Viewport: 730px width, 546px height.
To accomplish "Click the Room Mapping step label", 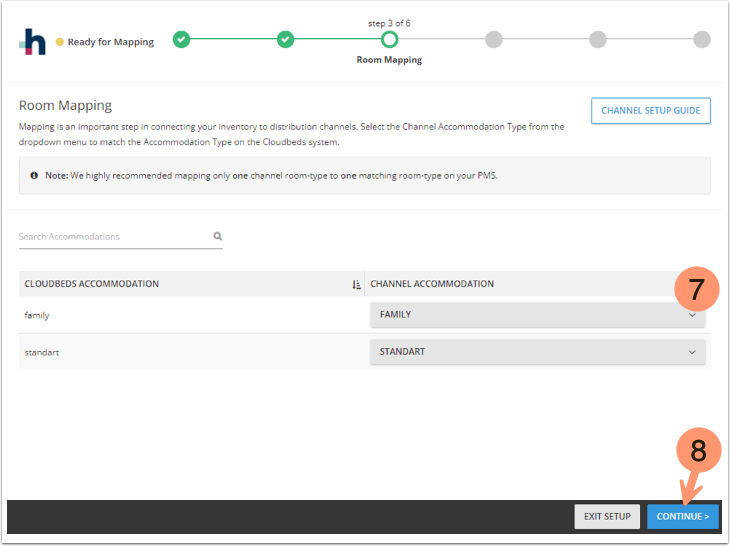I will coord(389,60).
